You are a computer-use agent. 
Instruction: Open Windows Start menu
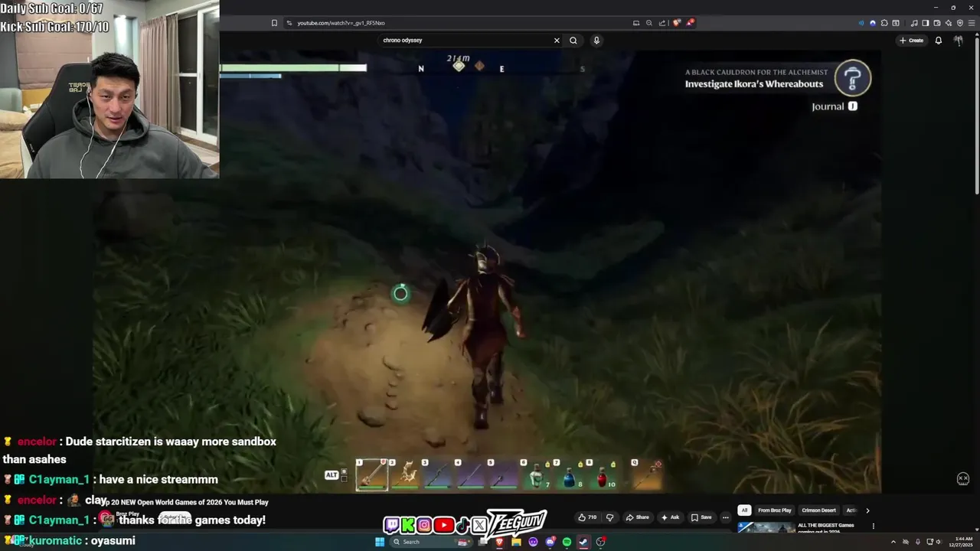click(x=380, y=542)
